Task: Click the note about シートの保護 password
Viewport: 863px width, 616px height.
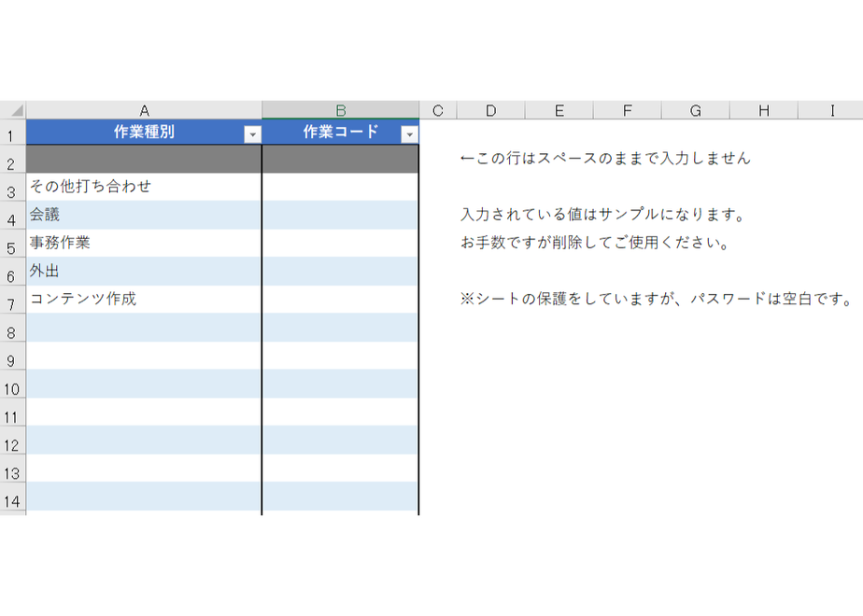Action: (x=657, y=299)
